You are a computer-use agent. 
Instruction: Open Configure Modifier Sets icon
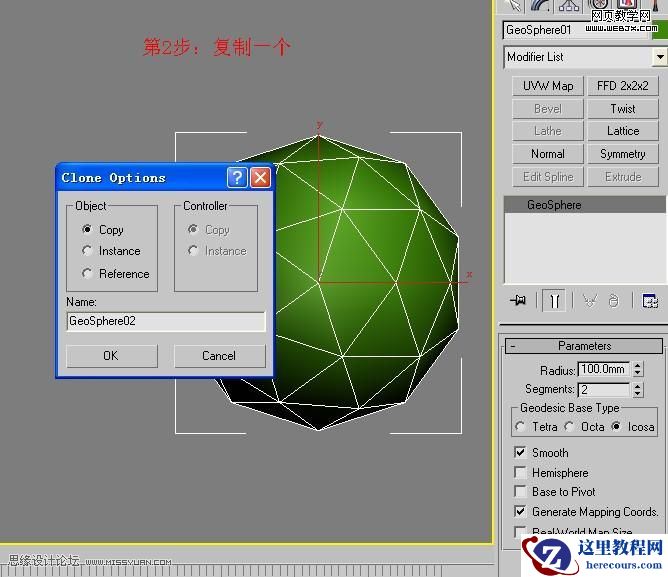[650, 301]
